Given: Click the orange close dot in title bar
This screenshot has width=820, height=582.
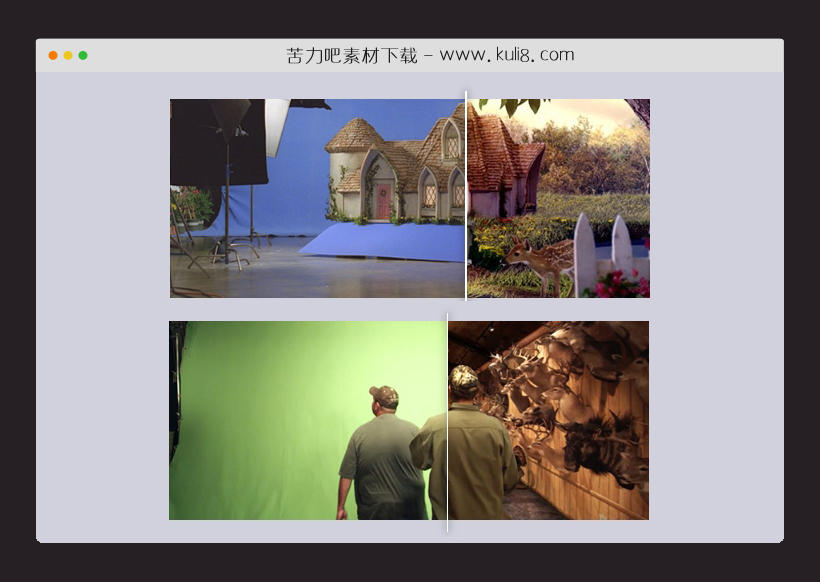Looking at the screenshot, I should [53, 55].
